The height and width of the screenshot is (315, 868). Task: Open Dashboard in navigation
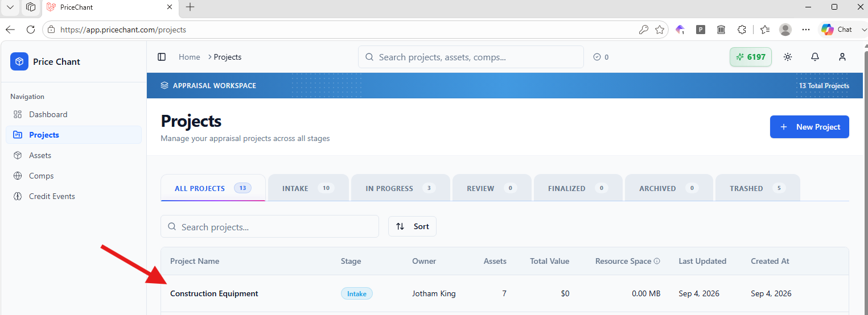click(74, 114)
